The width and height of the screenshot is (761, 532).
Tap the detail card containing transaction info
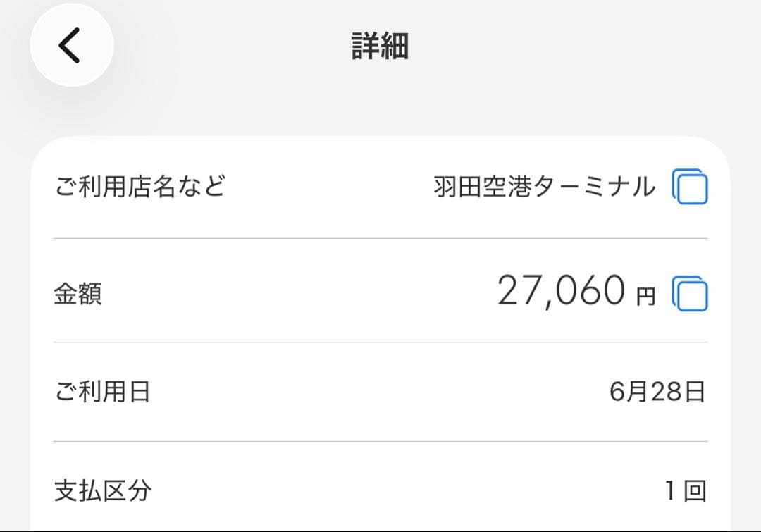(x=380, y=331)
